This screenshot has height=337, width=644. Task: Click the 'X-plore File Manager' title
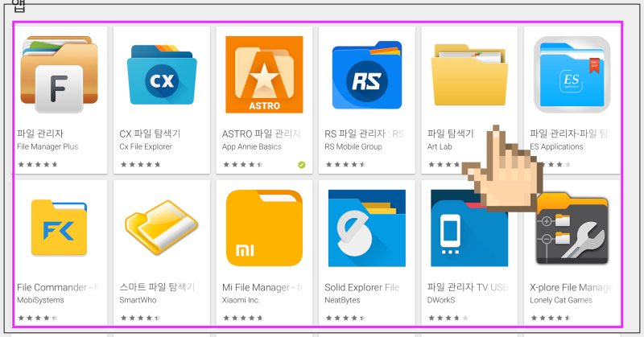pos(571,287)
